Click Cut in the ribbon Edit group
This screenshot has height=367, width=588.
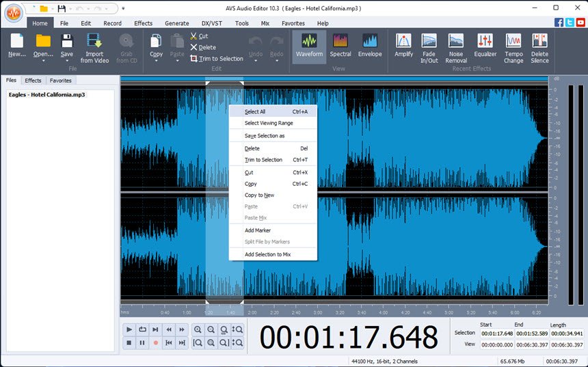[199, 36]
